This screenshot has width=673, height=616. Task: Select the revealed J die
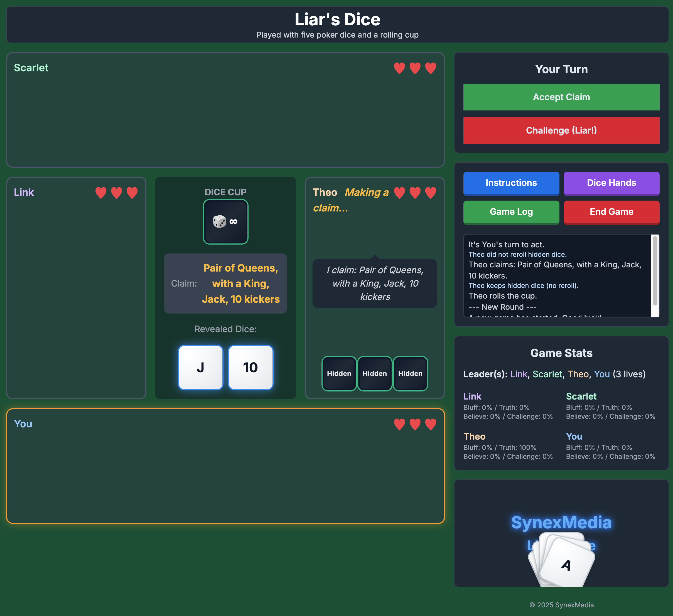point(201,367)
